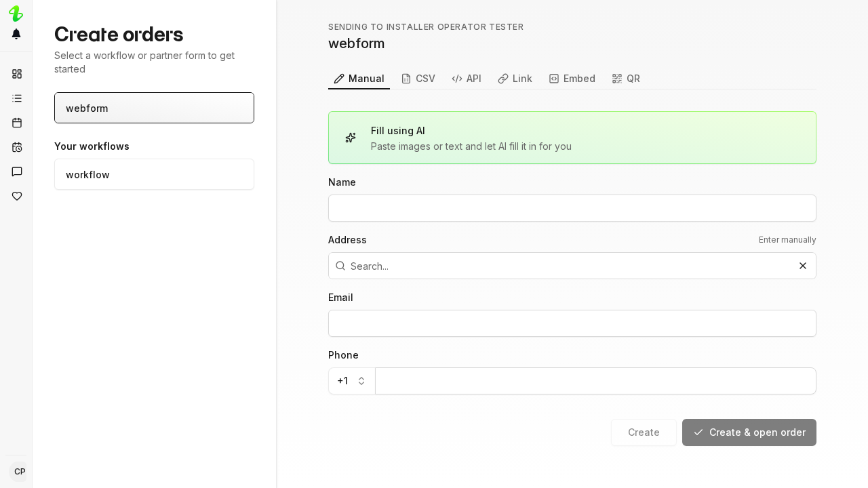The height and width of the screenshot is (488, 868).
Task: Click the AI sparkle icon
Action: (351, 138)
